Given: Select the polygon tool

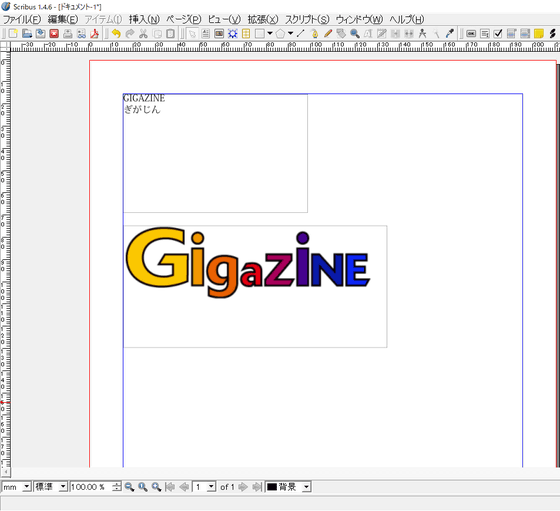Looking at the screenshot, I should (x=280, y=34).
